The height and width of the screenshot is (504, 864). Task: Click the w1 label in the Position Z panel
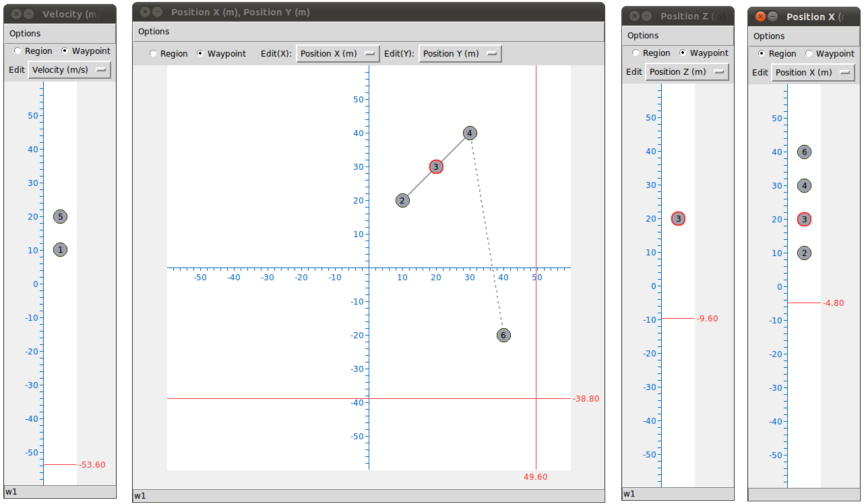tap(628, 493)
